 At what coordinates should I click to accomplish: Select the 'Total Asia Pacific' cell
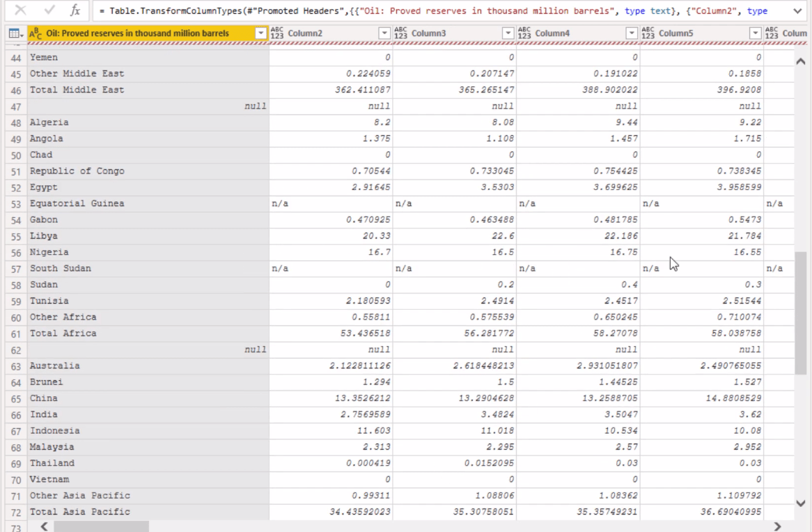click(x=148, y=512)
